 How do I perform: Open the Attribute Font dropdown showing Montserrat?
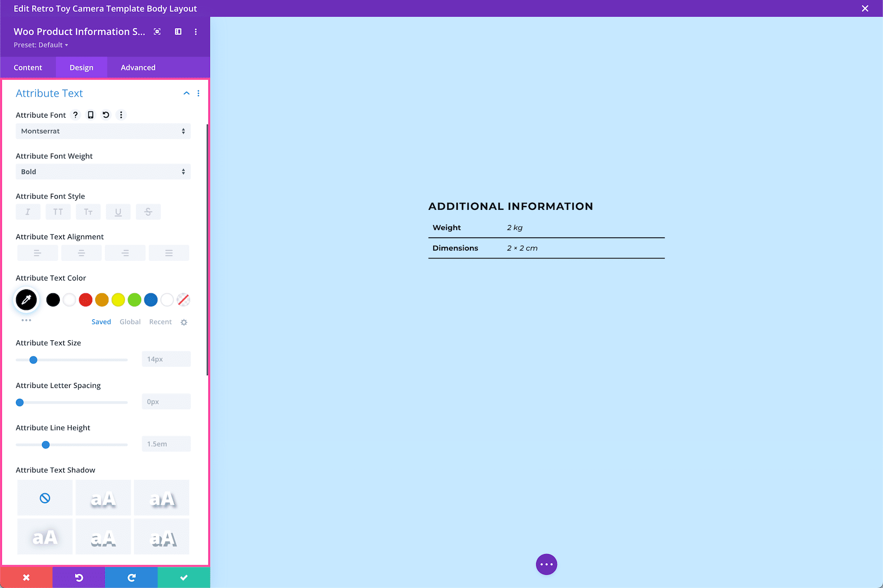pyautogui.click(x=103, y=131)
